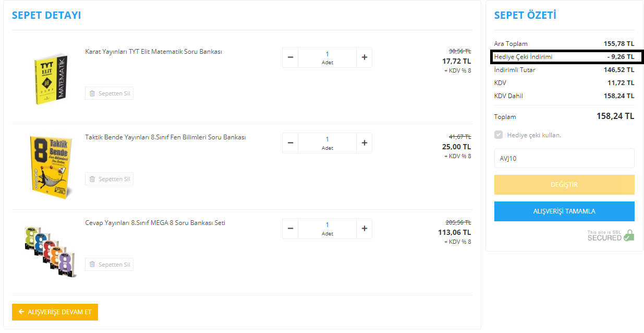
Task: Open the SSL Secured lock badge
Action: (x=611, y=235)
